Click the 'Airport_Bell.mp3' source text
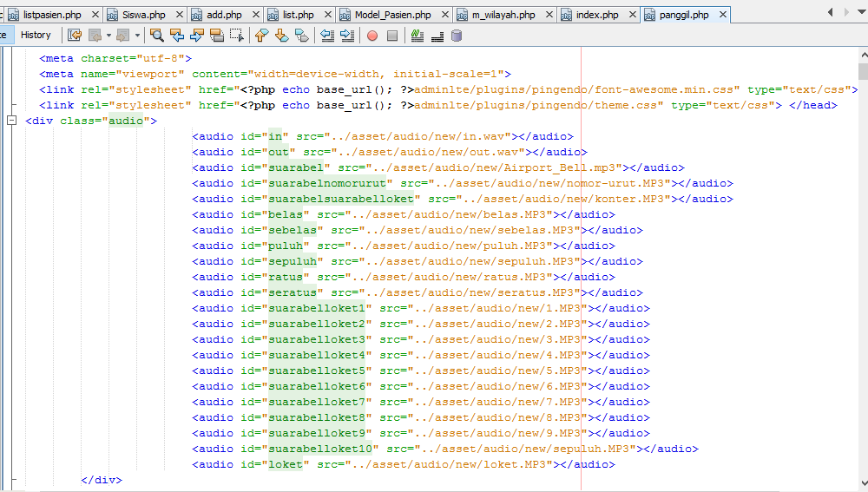Image resolution: width=868 pixels, height=492 pixels. [559, 167]
